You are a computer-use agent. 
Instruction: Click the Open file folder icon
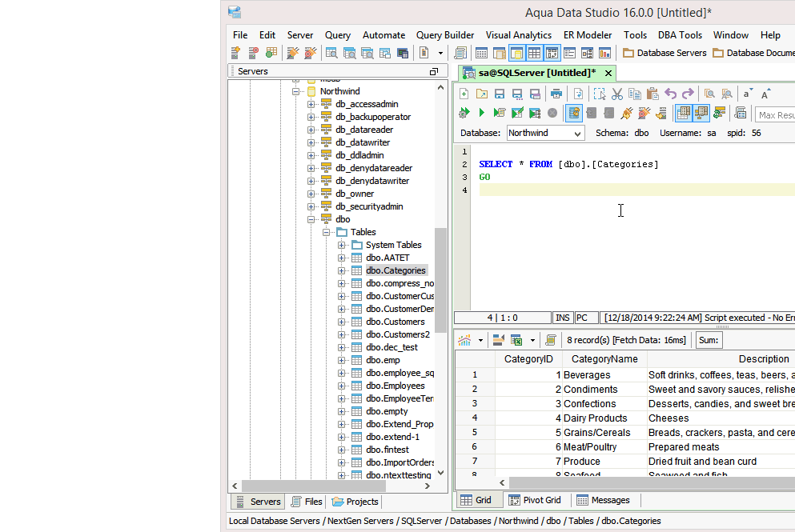[482, 94]
